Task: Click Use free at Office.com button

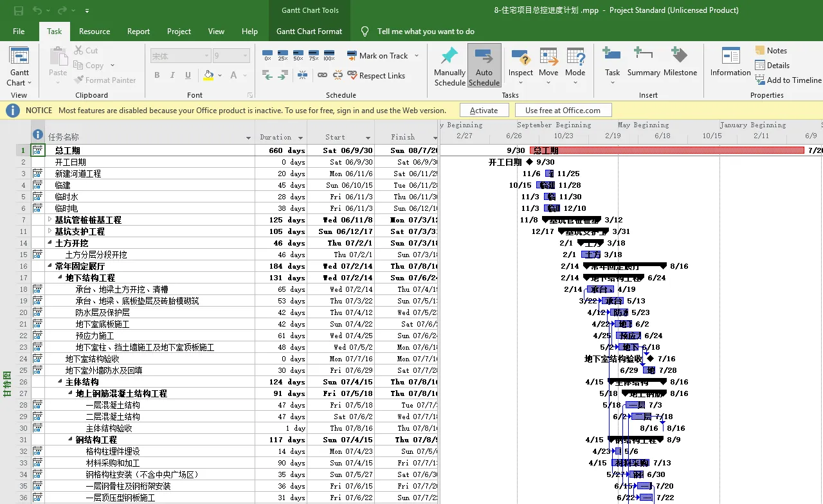Action: (x=563, y=111)
